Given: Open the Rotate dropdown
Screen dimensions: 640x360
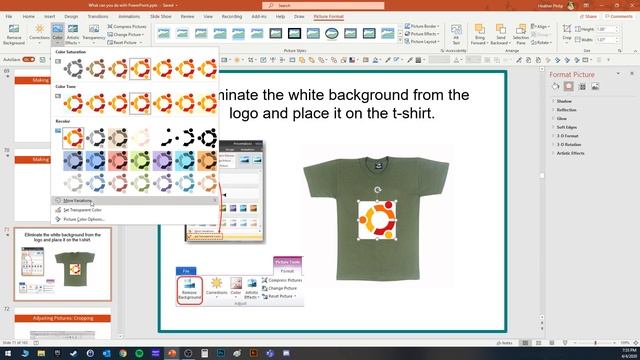Looking at the screenshot, I should (542, 42).
